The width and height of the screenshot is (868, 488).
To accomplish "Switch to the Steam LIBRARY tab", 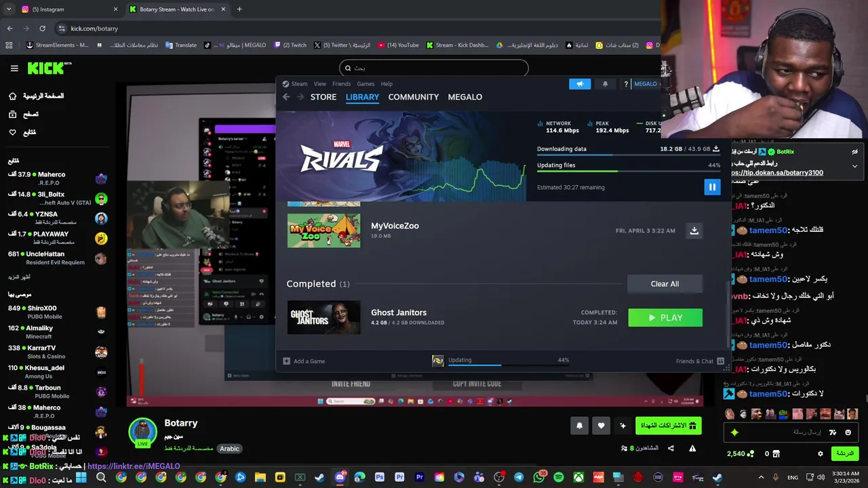I will pyautogui.click(x=362, y=97).
